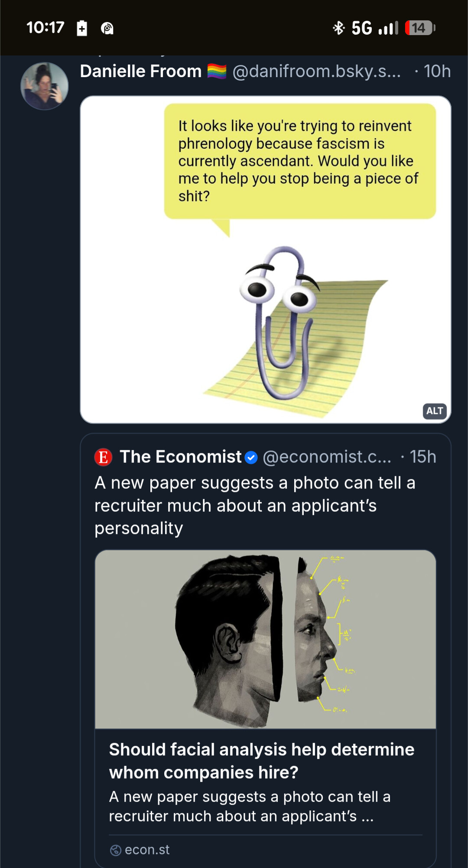Tap the 10h post timestamp
Image resolution: width=468 pixels, height=868 pixels.
coord(437,72)
